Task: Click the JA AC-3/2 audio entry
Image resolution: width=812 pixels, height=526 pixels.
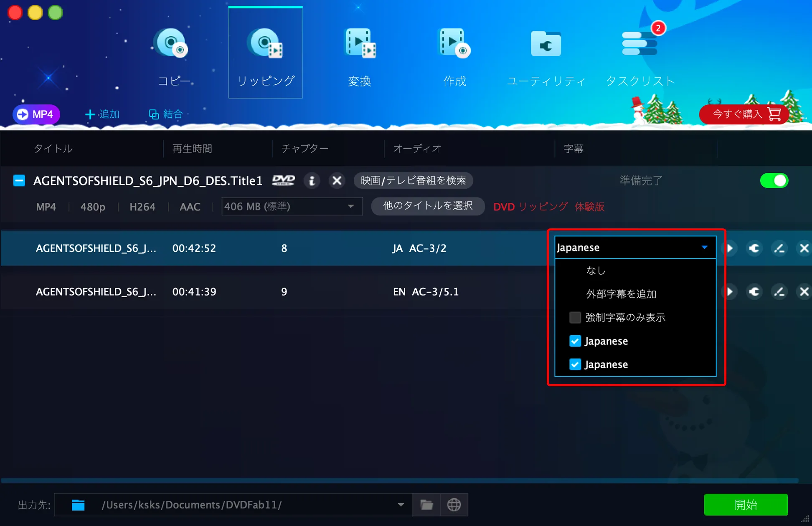Action: coord(419,248)
